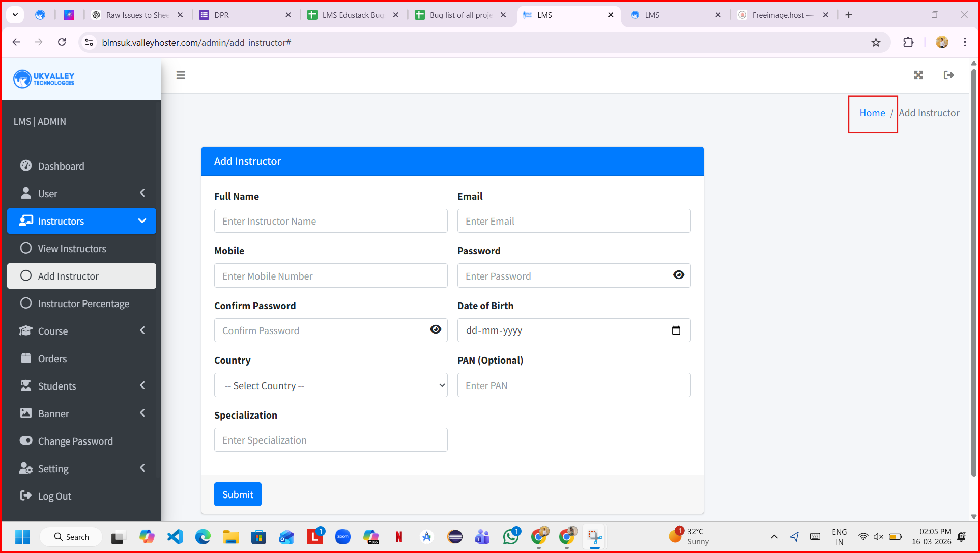Screen dimensions: 980x553
Task: Open the calendar picker in Date of Birth
Action: click(x=676, y=330)
